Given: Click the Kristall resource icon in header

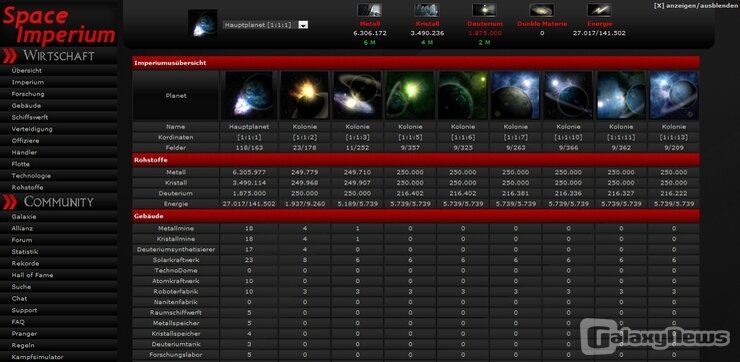Looking at the screenshot, I should pos(427,10).
